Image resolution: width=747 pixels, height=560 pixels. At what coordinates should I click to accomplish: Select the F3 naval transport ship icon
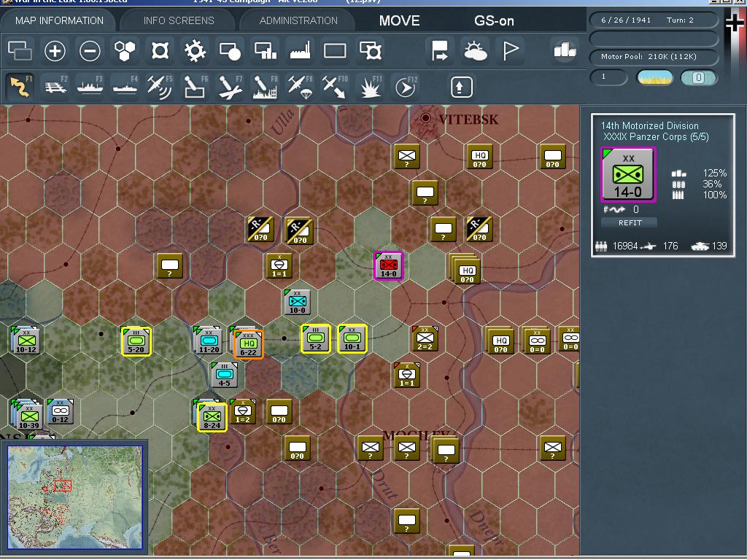[x=90, y=87]
